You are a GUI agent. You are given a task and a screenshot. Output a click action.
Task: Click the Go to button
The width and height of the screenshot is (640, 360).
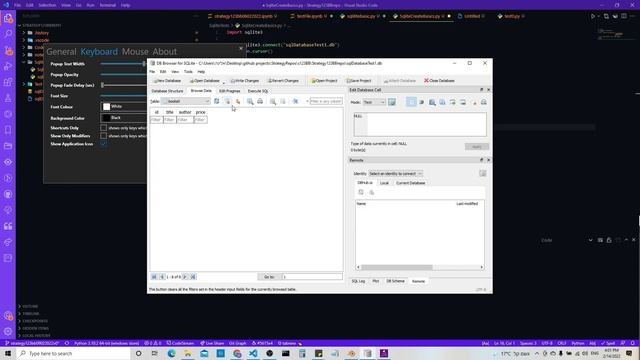coord(269,277)
